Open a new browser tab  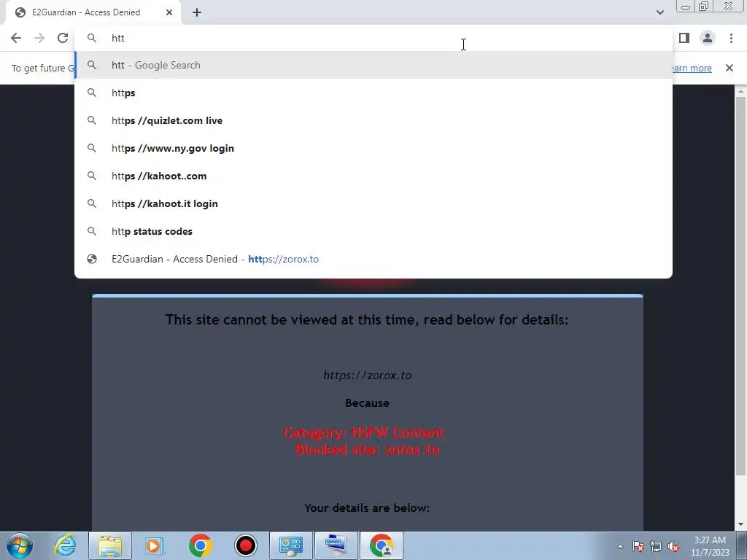click(x=197, y=13)
